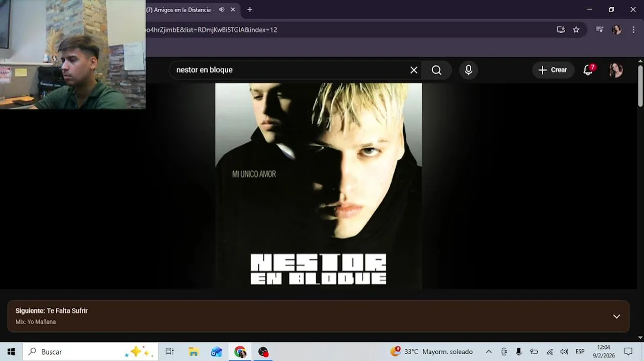The image size is (644, 361).
Task: Click the Te Falta Sufrir next title
Action: coord(67,311)
